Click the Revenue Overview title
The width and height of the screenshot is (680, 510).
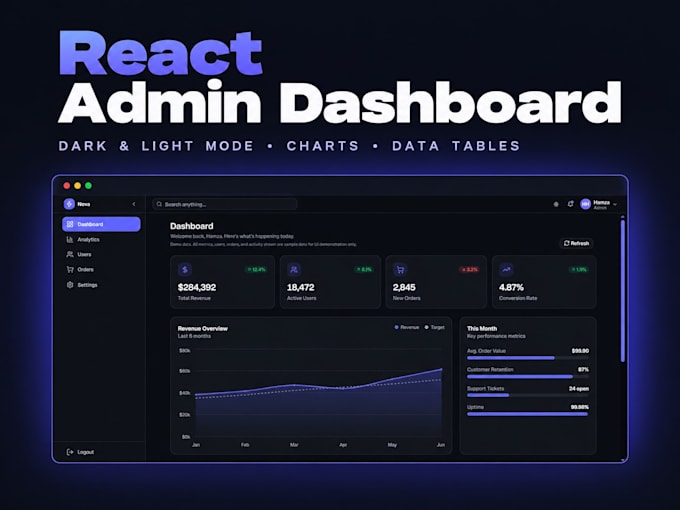203,328
